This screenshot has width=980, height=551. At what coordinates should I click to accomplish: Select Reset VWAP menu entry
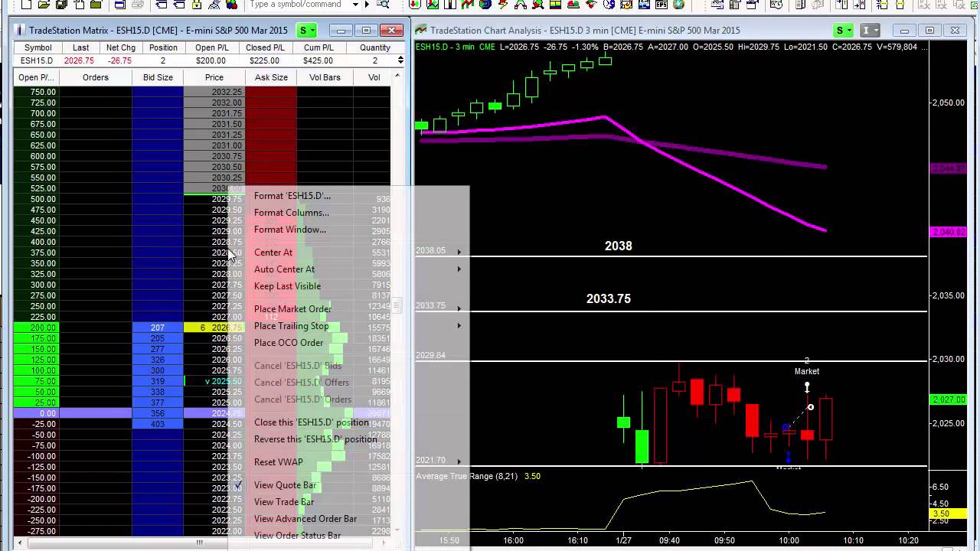278,462
